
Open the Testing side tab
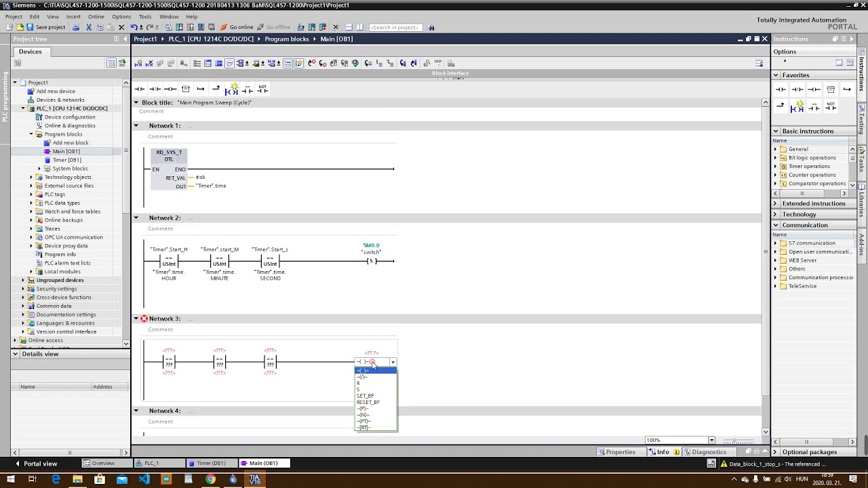(x=863, y=119)
